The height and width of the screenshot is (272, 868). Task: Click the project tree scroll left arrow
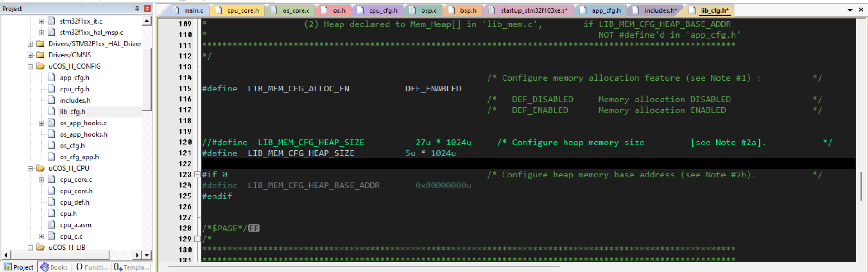tap(5, 255)
